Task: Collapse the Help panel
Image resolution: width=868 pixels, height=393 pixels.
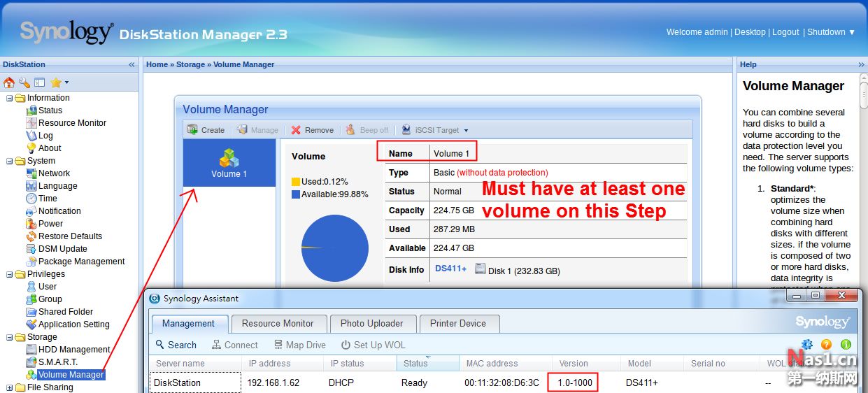Action: [x=862, y=64]
